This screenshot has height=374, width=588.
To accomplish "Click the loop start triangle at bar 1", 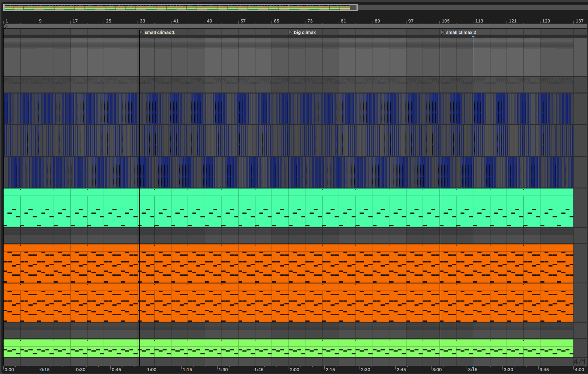I will coord(5,26).
